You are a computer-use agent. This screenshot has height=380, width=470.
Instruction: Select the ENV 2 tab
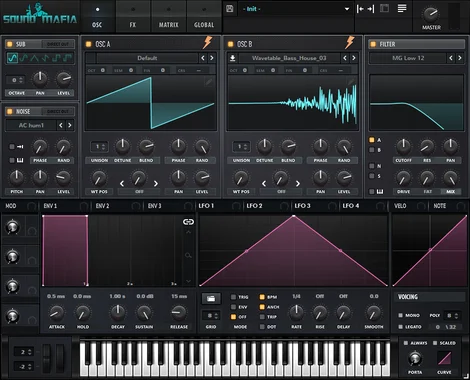(102, 206)
